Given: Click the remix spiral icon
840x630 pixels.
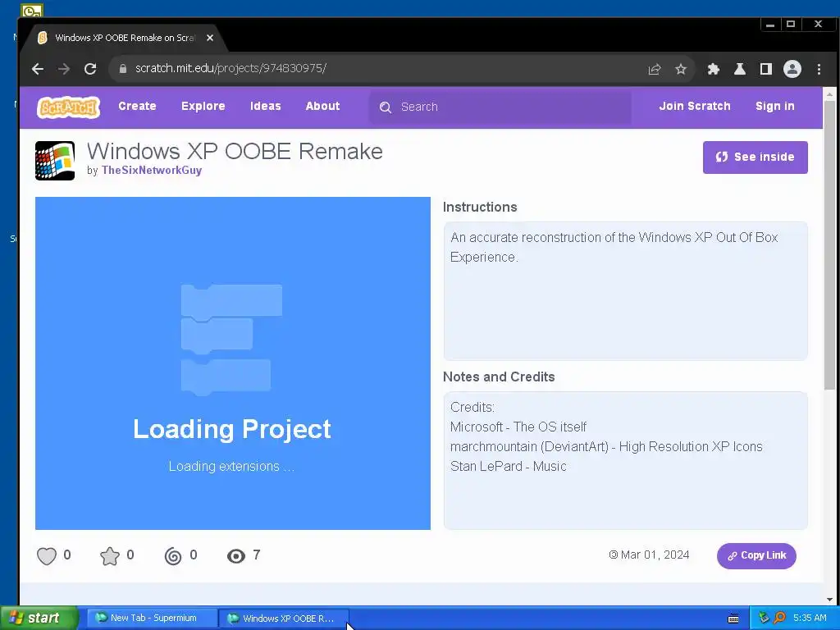Looking at the screenshot, I should point(173,556).
